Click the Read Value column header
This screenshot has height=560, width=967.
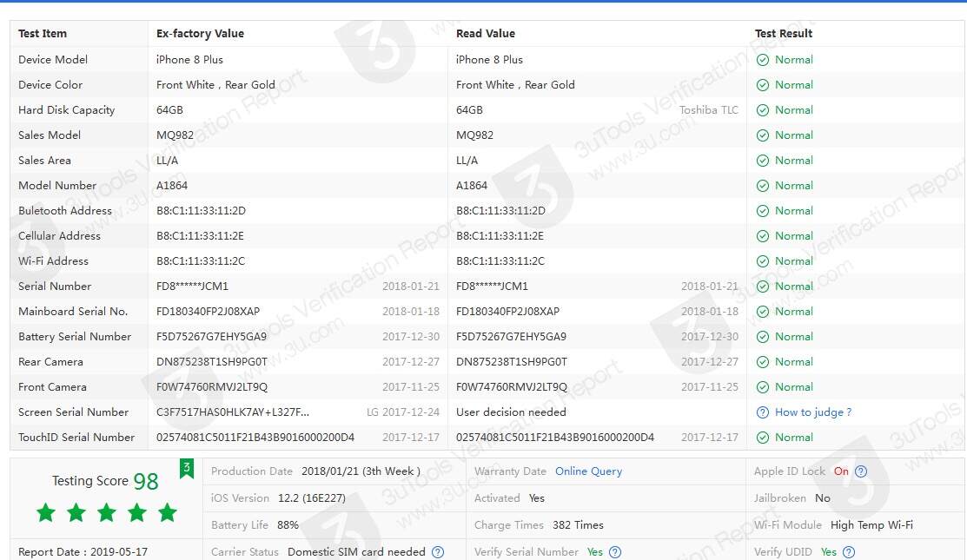click(x=485, y=34)
